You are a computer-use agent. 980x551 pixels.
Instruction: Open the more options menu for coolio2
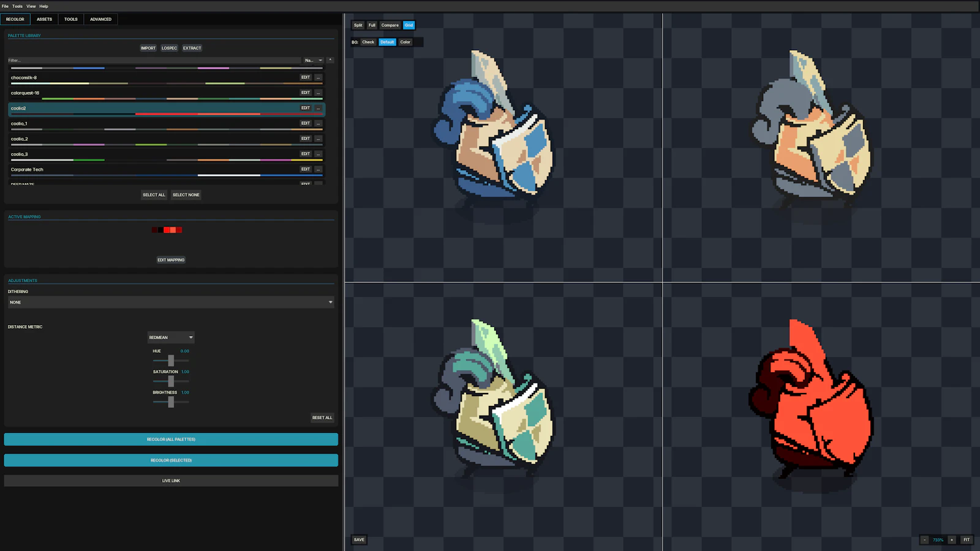[x=318, y=108]
